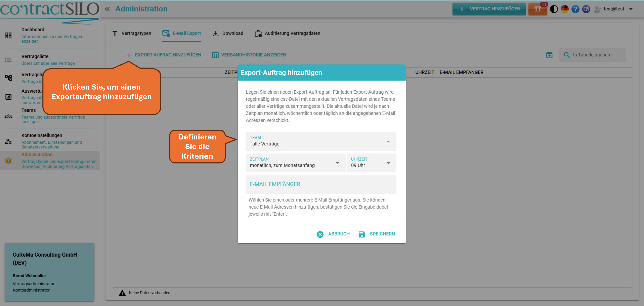Click the Dashboard sidebar icon
The height and width of the screenshot is (306, 644).
pos(8,35)
